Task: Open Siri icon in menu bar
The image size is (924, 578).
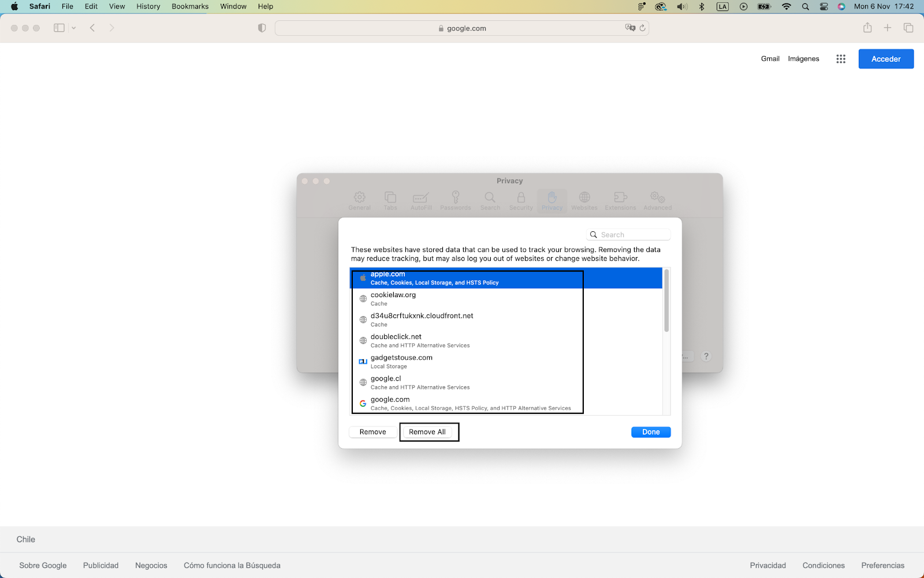Action: tap(841, 6)
